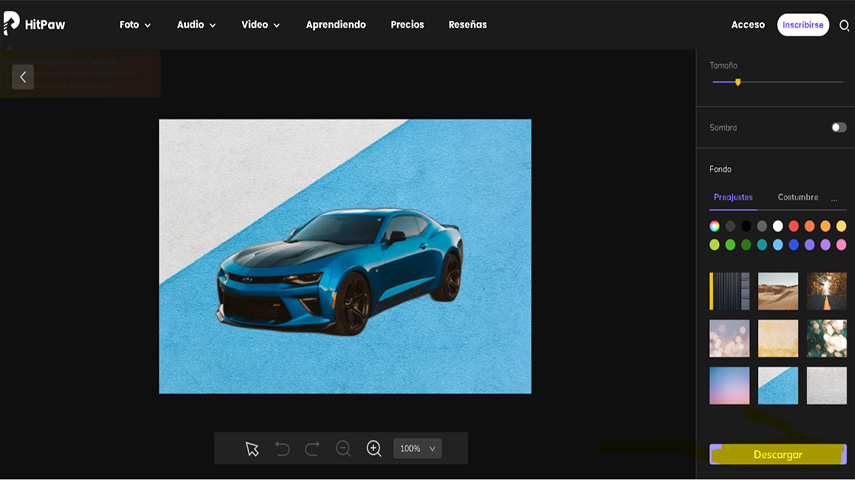Screen dimensions: 855x480
Task: Switch to the Costumbre tab
Action: point(797,197)
